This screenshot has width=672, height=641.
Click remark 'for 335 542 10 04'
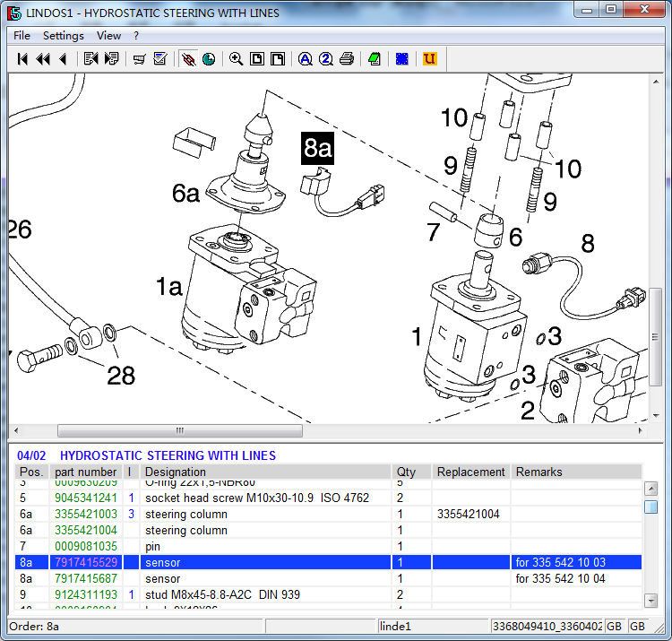560,578
